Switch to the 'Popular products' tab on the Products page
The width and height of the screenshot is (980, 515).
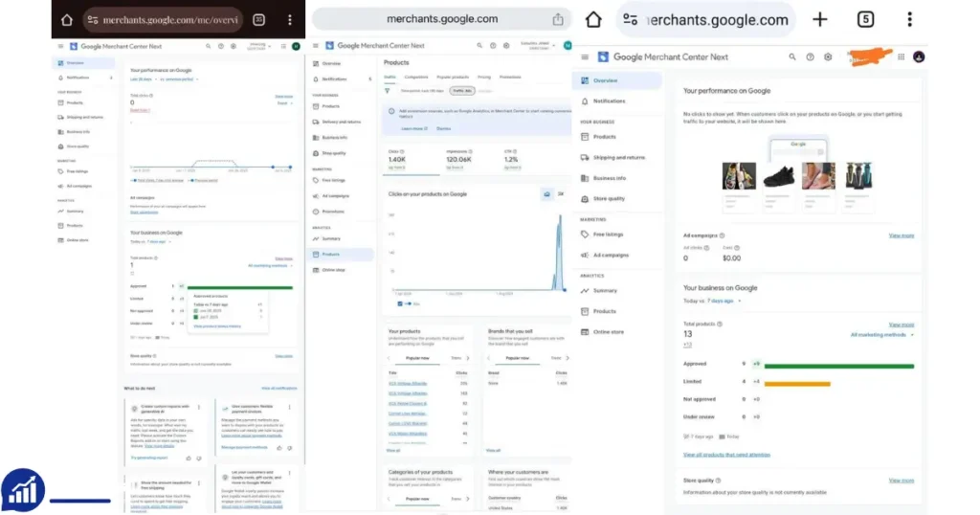click(x=453, y=78)
